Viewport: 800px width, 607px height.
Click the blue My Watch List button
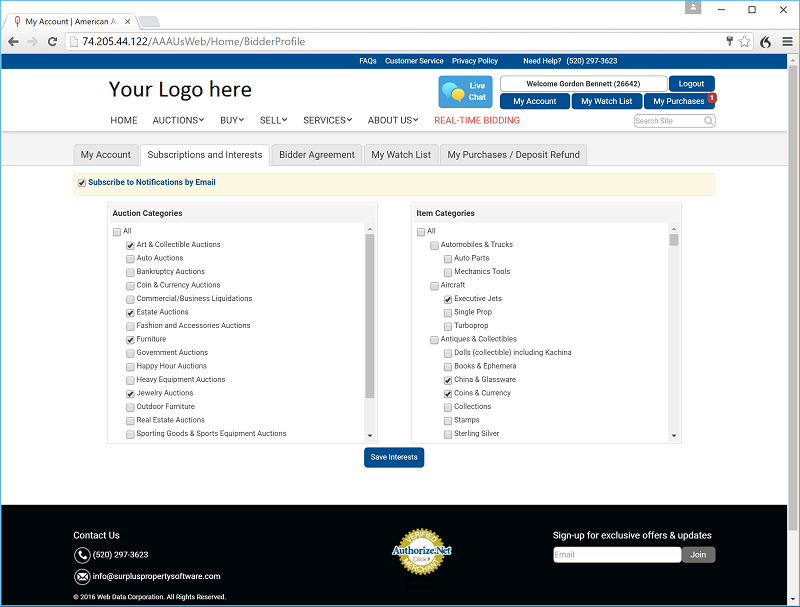pos(607,101)
